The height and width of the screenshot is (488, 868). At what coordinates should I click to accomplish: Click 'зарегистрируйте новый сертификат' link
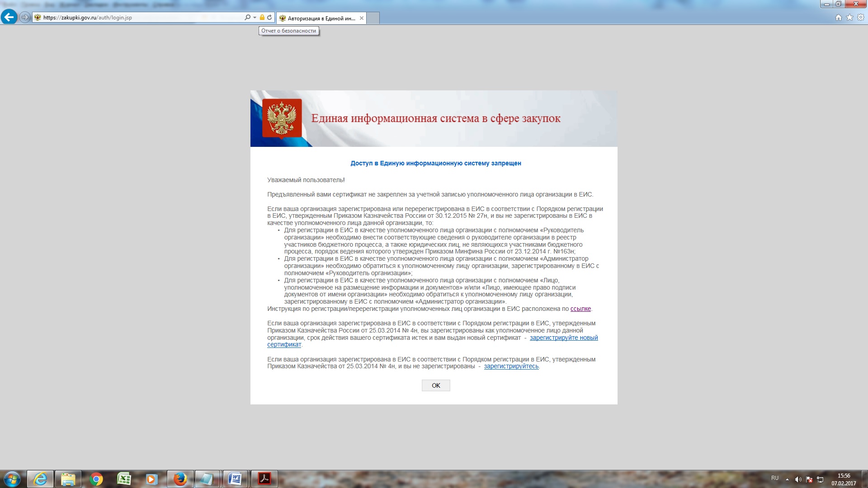point(563,338)
